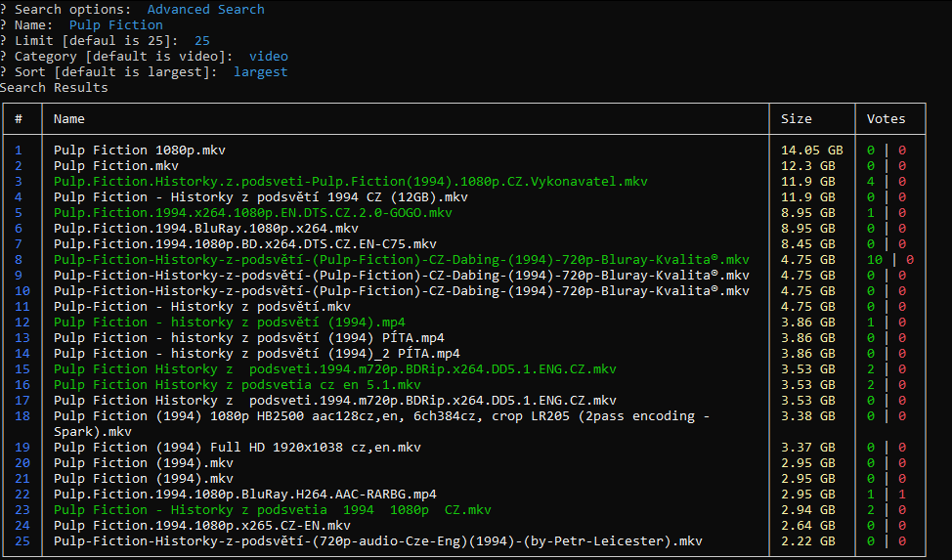952x560 pixels.
Task: Select green 'podsvetia 1994 1080p CZ.mkv'
Action: [273, 510]
